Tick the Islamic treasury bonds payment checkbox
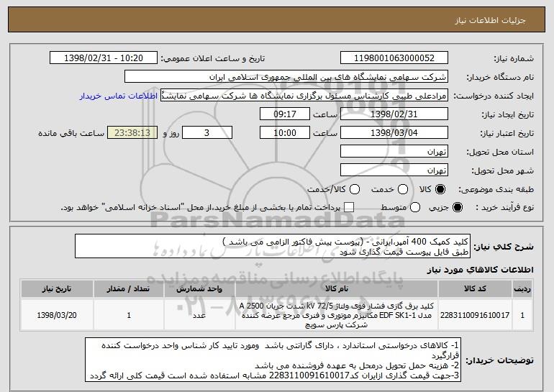The width and height of the screenshot is (554, 392). 349,207
